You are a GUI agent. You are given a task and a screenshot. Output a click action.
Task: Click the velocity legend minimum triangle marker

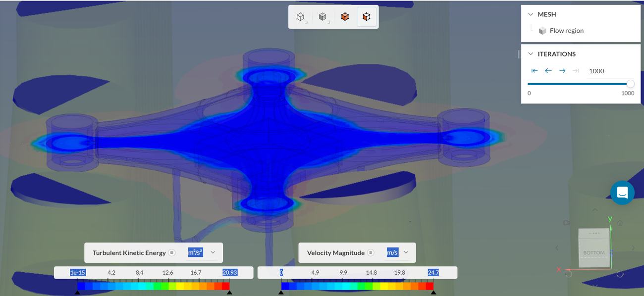click(x=281, y=293)
